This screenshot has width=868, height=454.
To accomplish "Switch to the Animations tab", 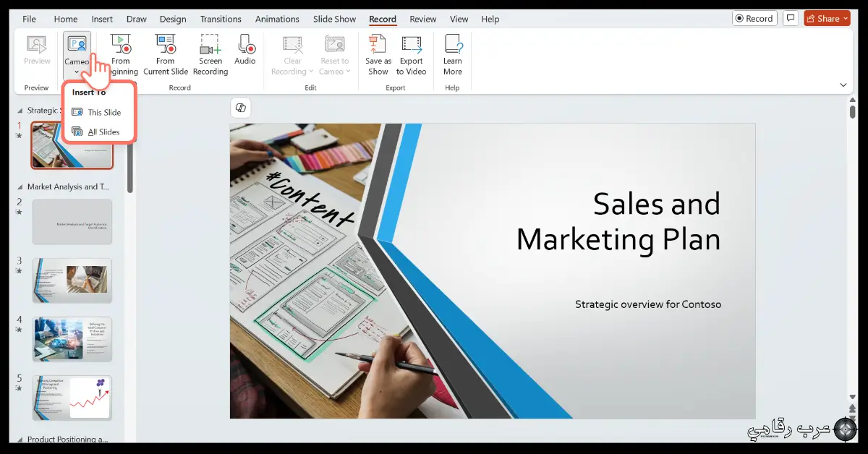I will pyautogui.click(x=277, y=19).
